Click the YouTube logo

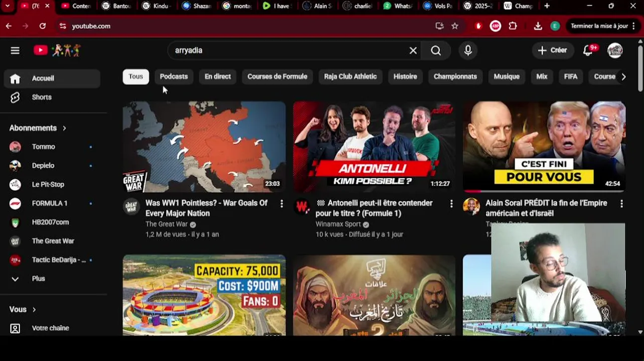pyautogui.click(x=57, y=50)
